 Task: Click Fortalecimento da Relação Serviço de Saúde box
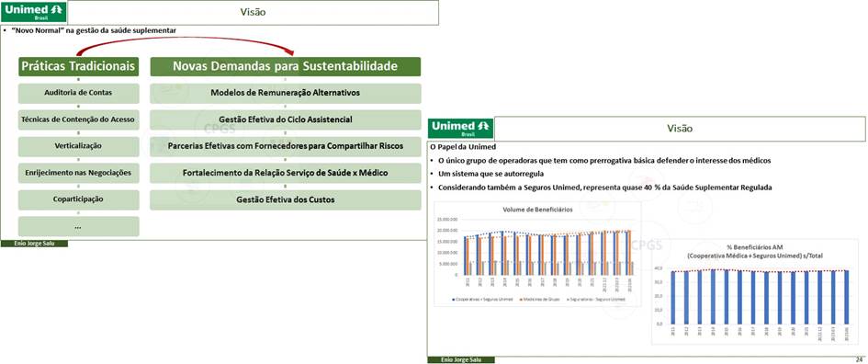(285, 173)
